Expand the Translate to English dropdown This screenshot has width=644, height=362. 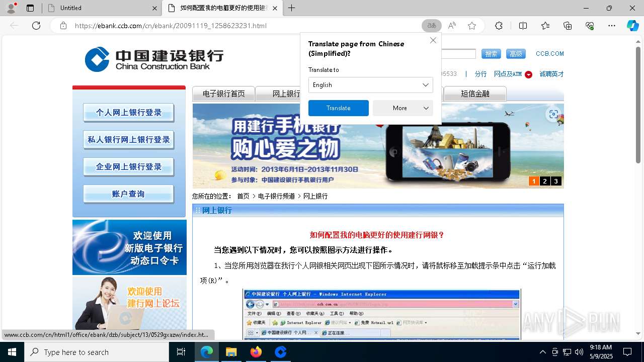[370, 85]
